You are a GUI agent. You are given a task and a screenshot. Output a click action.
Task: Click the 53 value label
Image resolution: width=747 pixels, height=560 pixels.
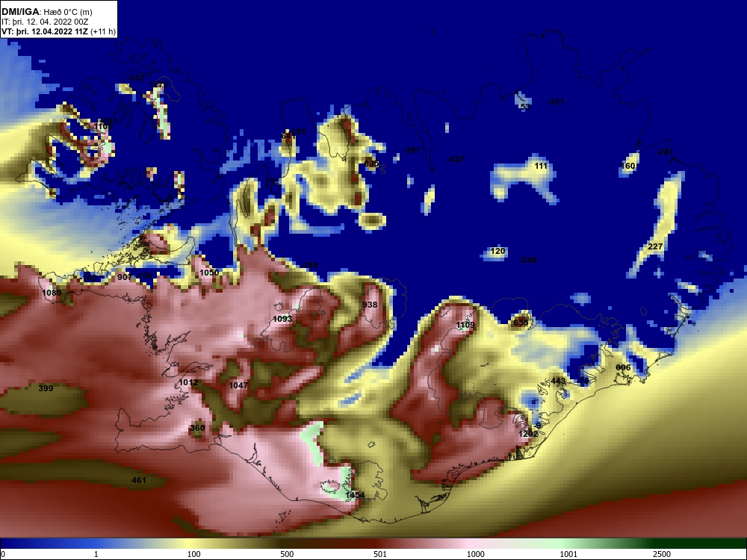[x=525, y=106]
